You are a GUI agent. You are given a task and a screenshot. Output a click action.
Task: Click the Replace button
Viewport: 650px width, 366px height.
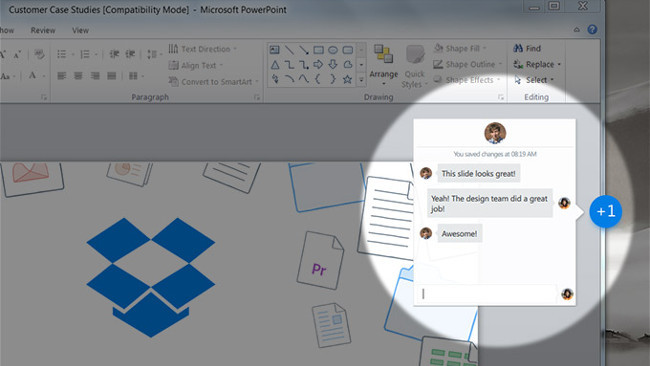coord(537,64)
